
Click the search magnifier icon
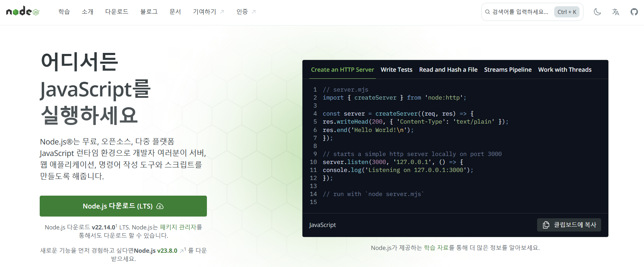(488, 12)
